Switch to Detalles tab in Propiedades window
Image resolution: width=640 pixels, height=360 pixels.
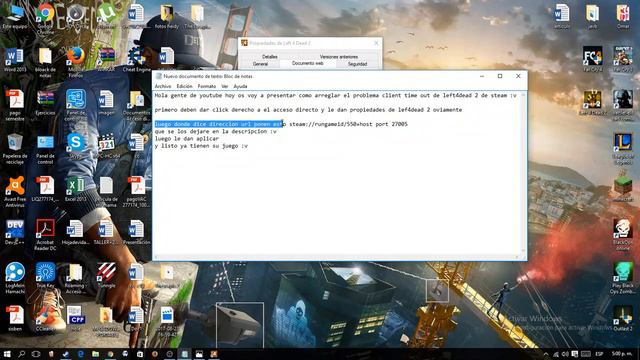(269, 57)
